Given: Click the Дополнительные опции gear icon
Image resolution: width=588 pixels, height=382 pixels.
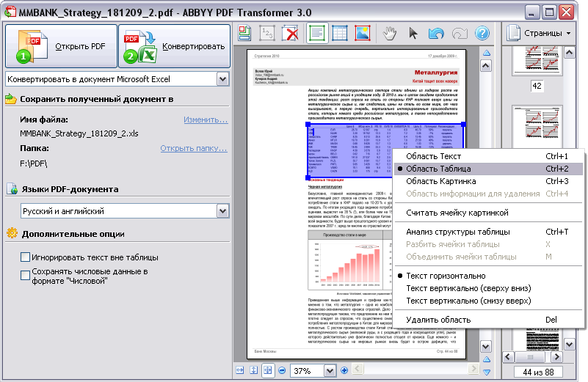Looking at the screenshot, I should click(x=12, y=233).
